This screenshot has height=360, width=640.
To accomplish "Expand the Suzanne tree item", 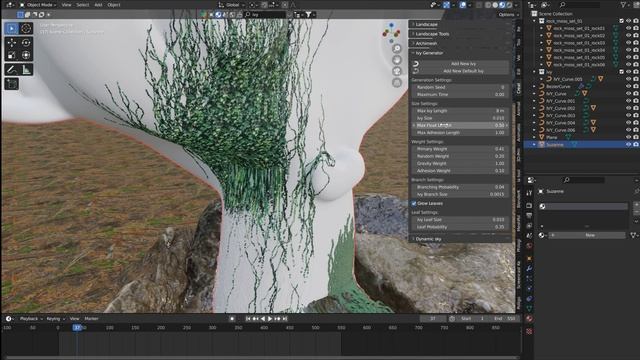I will click(535, 144).
